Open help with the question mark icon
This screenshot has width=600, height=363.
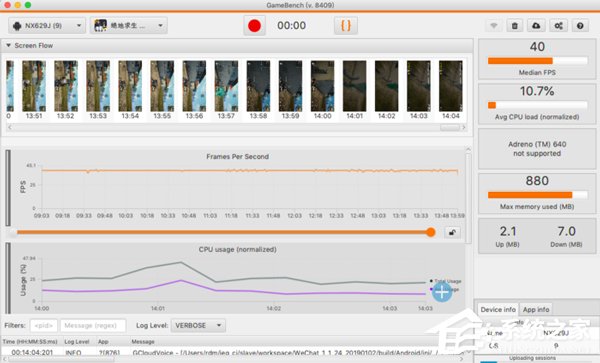point(580,26)
